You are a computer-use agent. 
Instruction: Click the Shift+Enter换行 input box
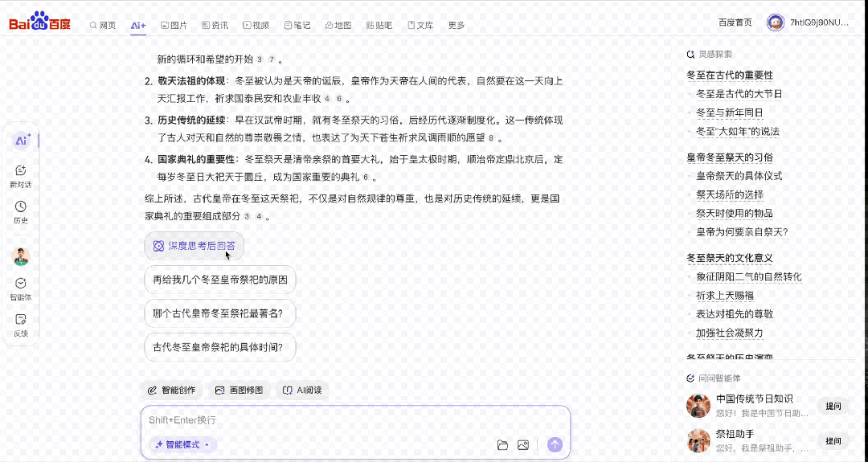coord(355,420)
